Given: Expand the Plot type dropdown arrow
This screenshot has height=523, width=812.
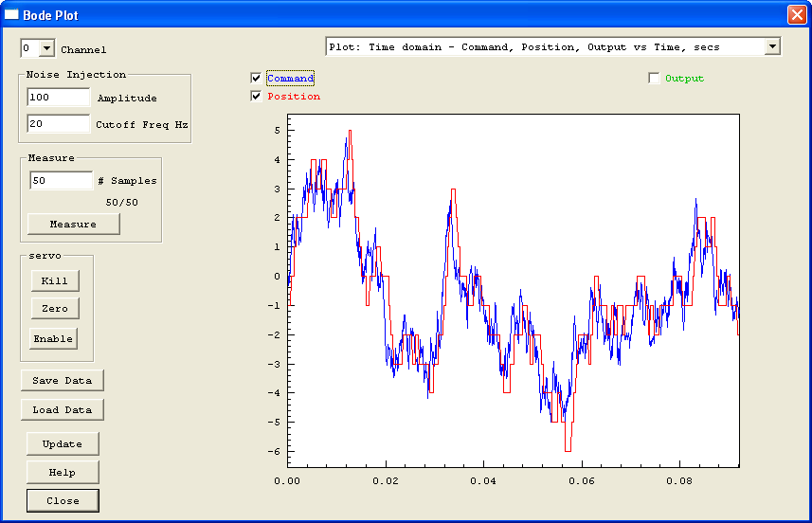Looking at the screenshot, I should [x=772, y=46].
